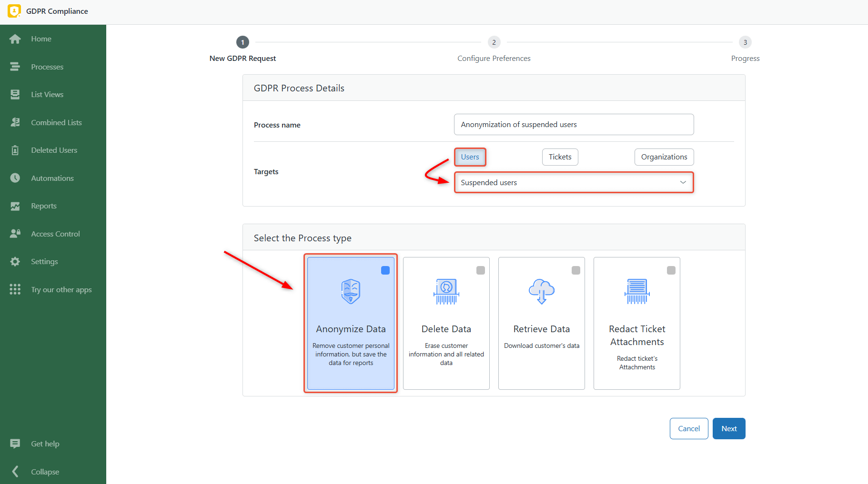Tick the Redact Ticket Attachments checkbox

tap(671, 270)
